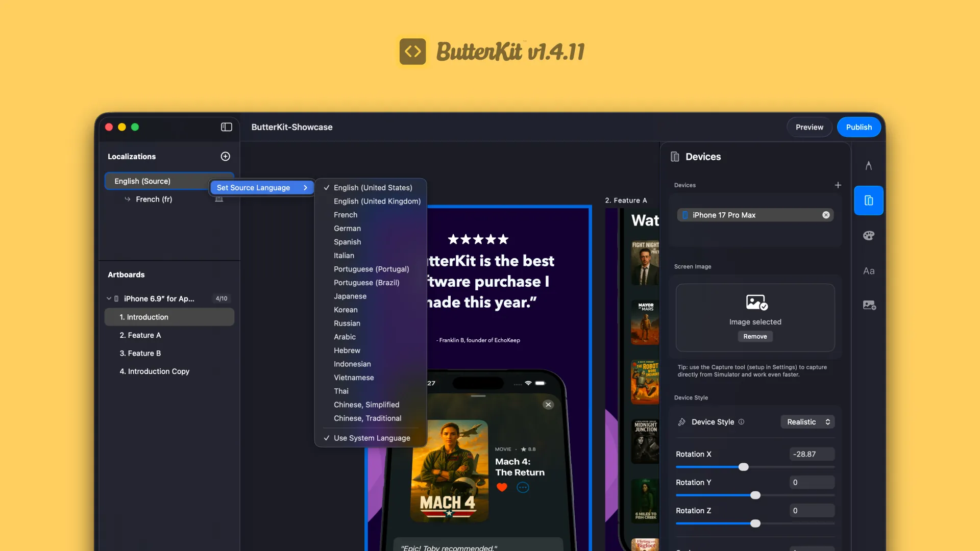The height and width of the screenshot is (551, 980).
Task: Click the Publish button
Action: 859,127
